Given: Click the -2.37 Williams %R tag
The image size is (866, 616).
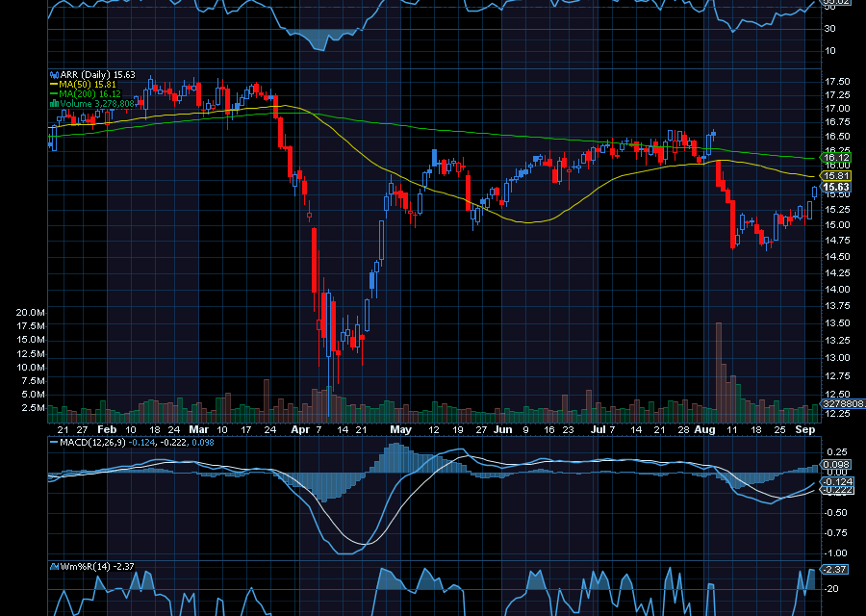Looking at the screenshot, I should click(836, 569).
